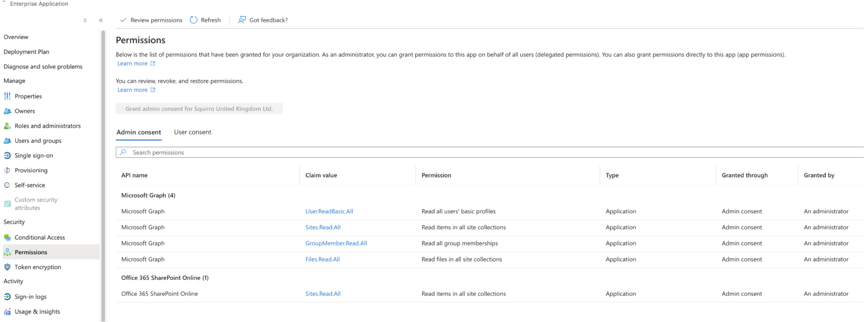Click the Provisioning icon
The image size is (868, 322).
(7, 170)
